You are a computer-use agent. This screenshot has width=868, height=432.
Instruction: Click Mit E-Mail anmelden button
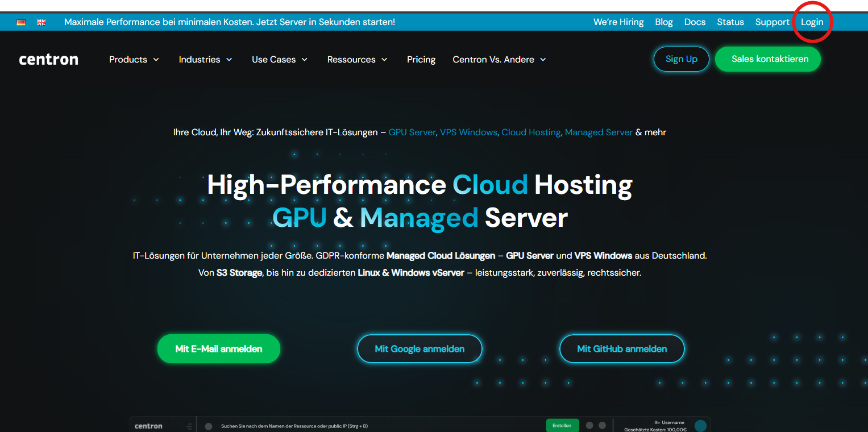219,349
